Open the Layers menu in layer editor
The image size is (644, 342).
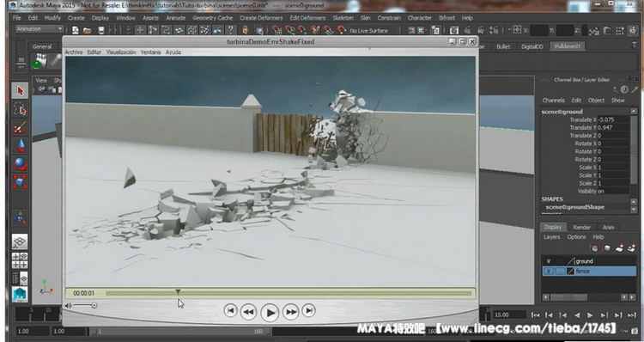(x=551, y=237)
